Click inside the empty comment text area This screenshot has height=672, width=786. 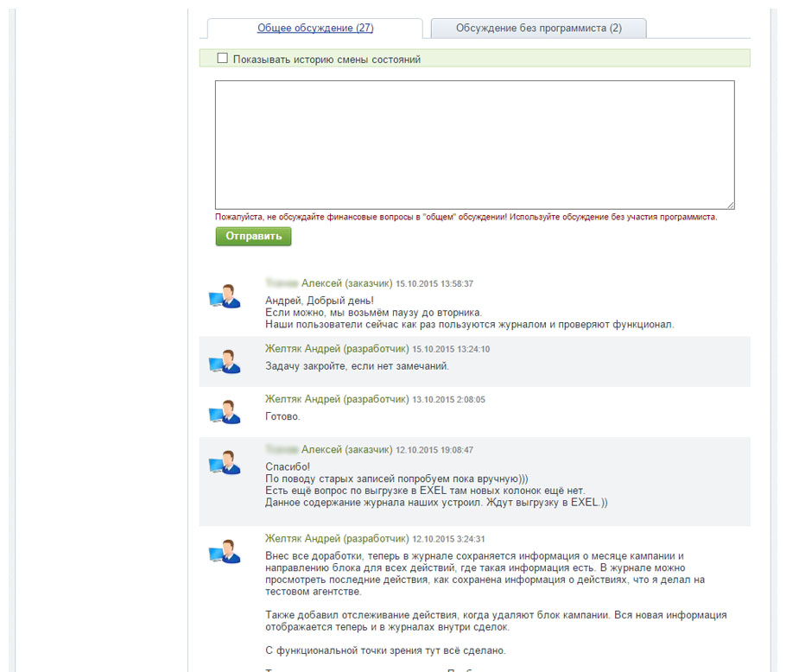click(474, 144)
